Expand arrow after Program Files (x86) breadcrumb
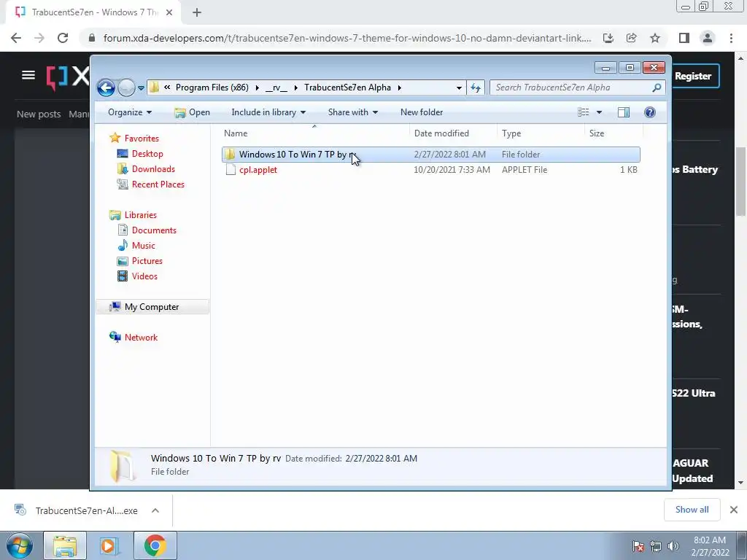This screenshot has height=560, width=747. coord(258,87)
